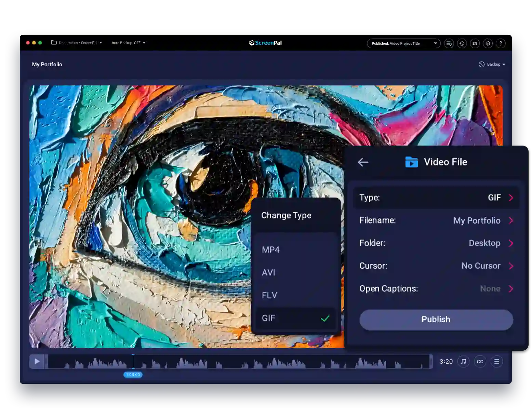This screenshot has width=532, height=419.
Task: Select MP4 in the Change Type menu
Action: point(271,250)
